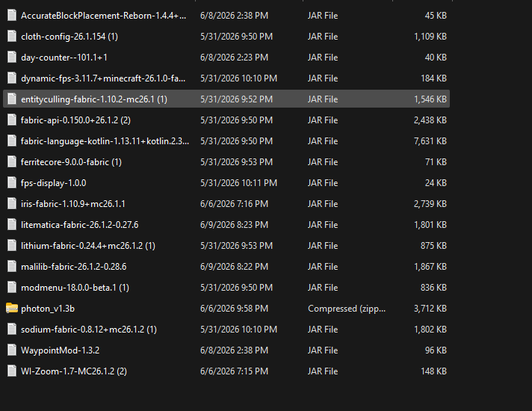532x411 pixels.
Task: Click the 148 KB size value
Action: coord(433,371)
